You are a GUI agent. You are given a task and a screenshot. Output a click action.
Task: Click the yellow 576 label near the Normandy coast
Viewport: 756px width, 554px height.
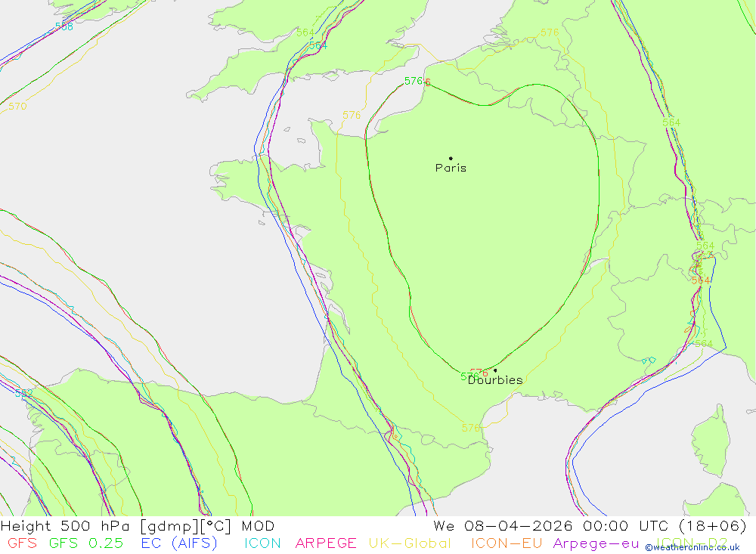coord(352,115)
